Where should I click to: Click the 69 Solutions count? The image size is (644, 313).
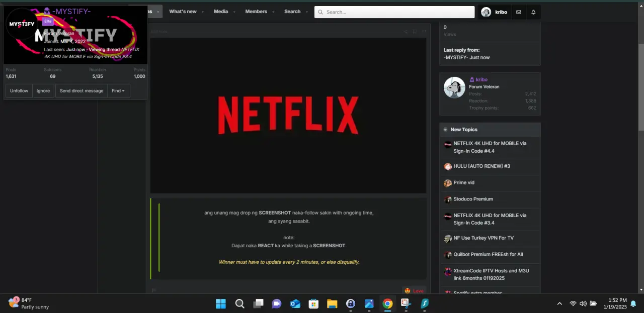point(53,76)
